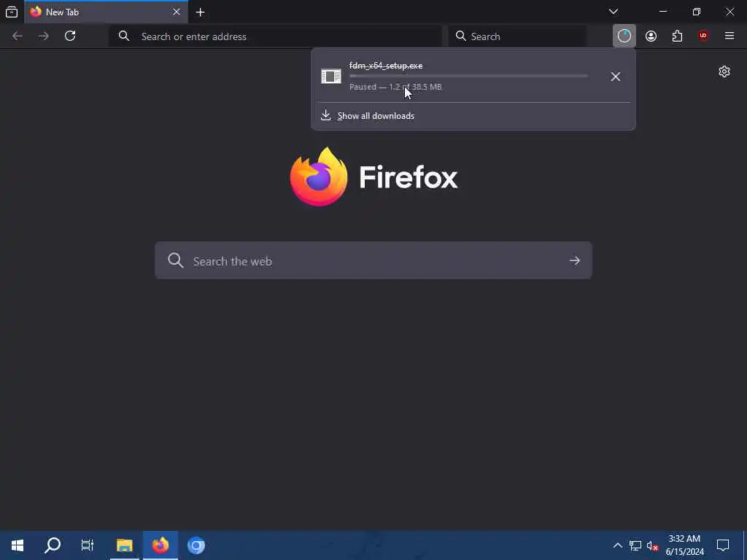The width and height of the screenshot is (747, 560).
Task: Click the fdm_x64_setup.exe file icon
Action: click(x=331, y=76)
